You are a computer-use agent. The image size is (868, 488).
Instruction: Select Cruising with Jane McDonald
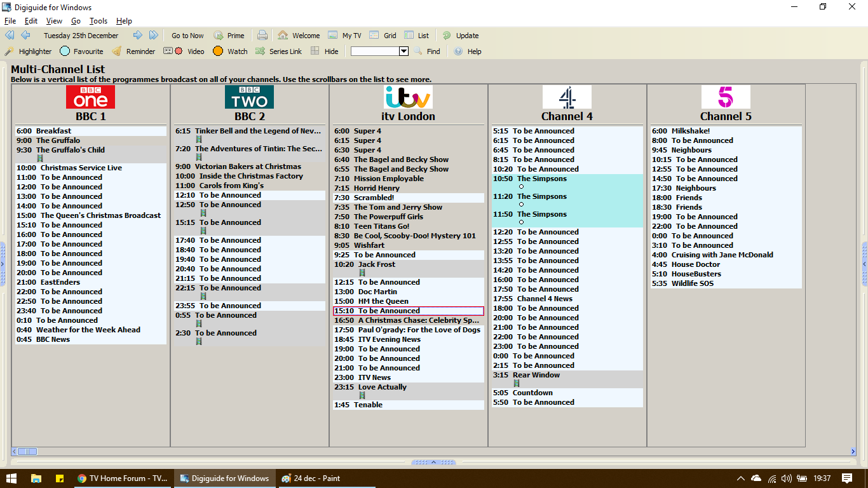click(x=726, y=255)
